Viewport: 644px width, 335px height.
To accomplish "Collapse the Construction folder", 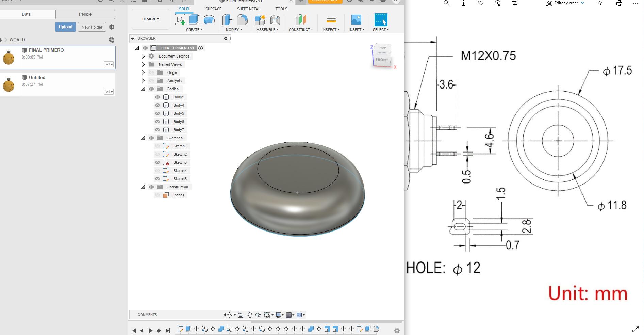I will coord(143,187).
